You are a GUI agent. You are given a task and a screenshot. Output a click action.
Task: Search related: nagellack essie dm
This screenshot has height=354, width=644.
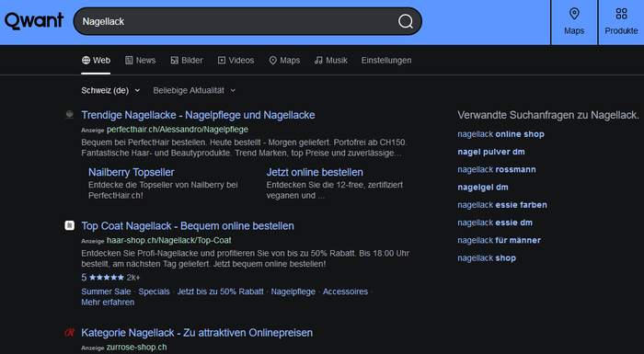(495, 223)
